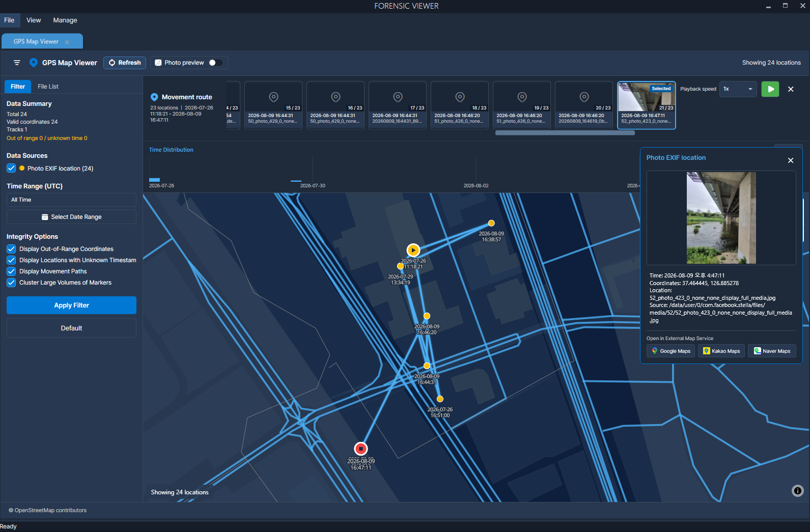Screen dimensions: 810x532
Task: Click the selected photo thumbnail 21 / 23
Action: 647,105
